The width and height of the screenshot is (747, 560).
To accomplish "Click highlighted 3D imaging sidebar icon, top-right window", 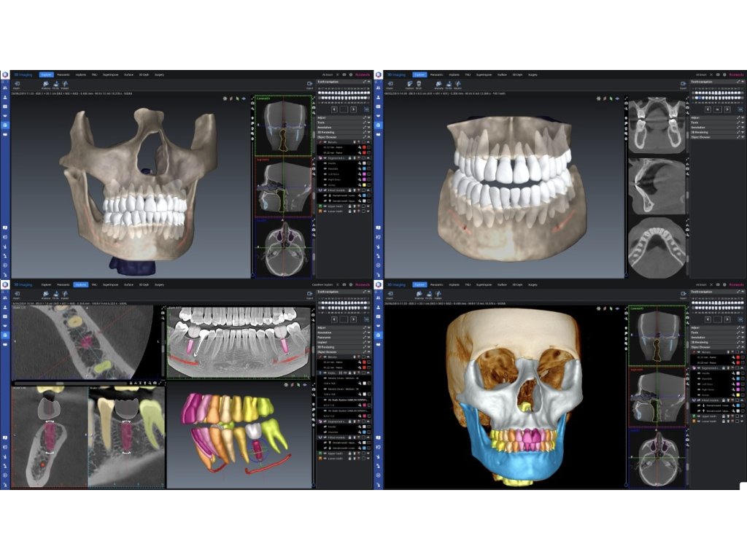I will click(379, 125).
